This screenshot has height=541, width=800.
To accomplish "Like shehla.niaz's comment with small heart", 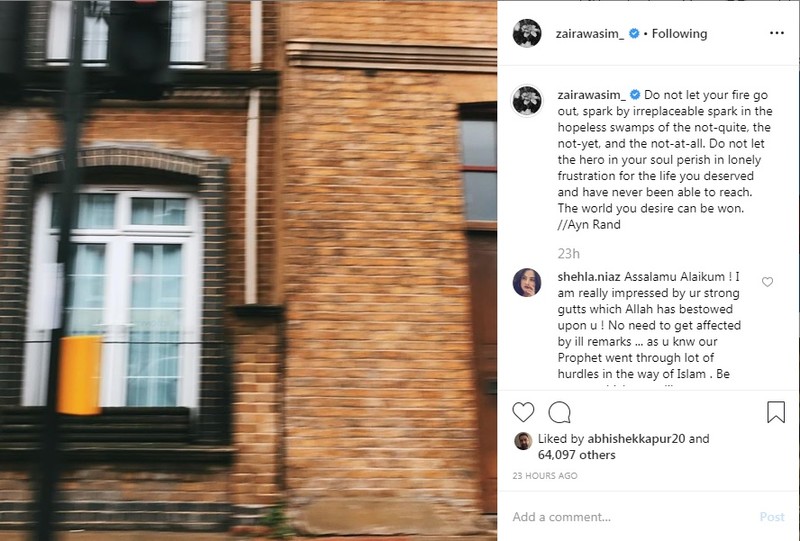I will point(767,282).
